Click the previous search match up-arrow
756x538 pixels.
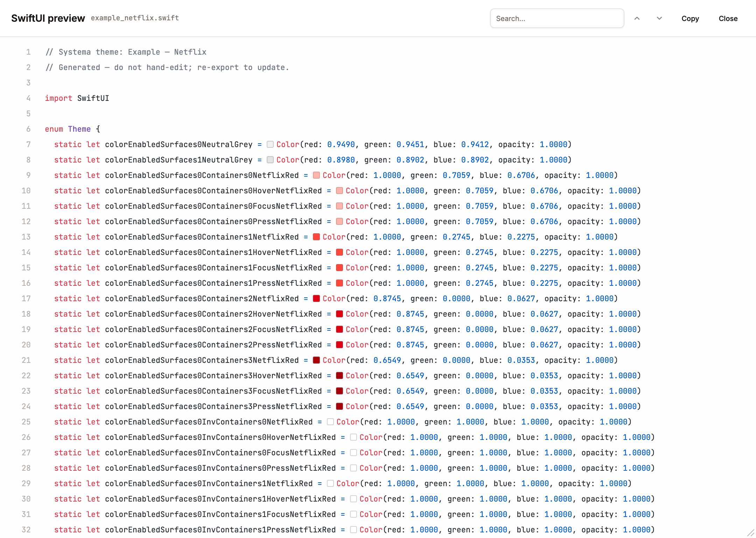tap(637, 18)
